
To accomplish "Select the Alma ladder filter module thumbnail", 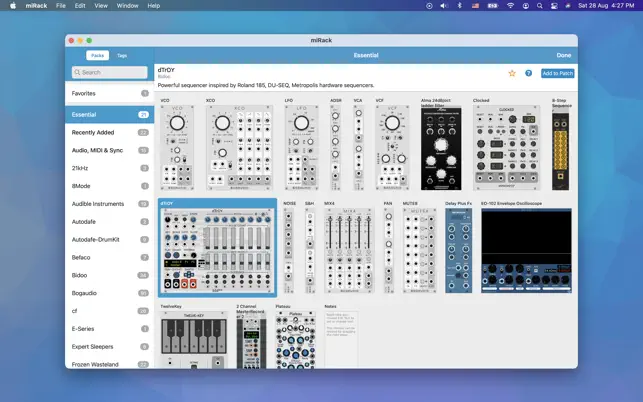I will (x=441, y=149).
